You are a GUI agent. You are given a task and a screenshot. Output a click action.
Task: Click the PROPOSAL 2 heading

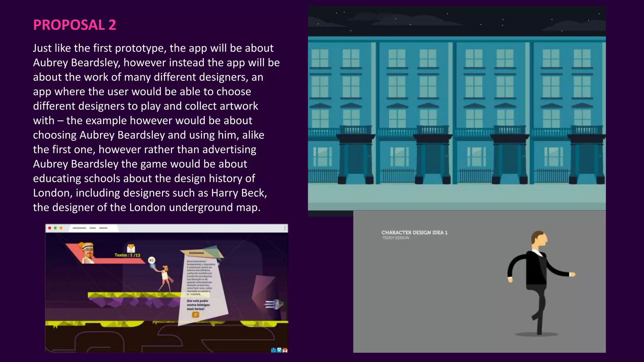pos(75,25)
